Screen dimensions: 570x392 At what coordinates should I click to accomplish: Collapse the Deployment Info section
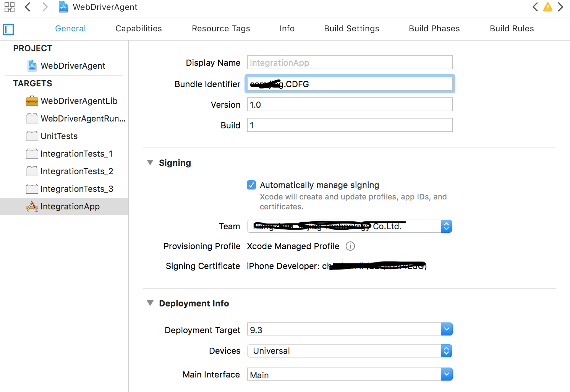coord(150,303)
